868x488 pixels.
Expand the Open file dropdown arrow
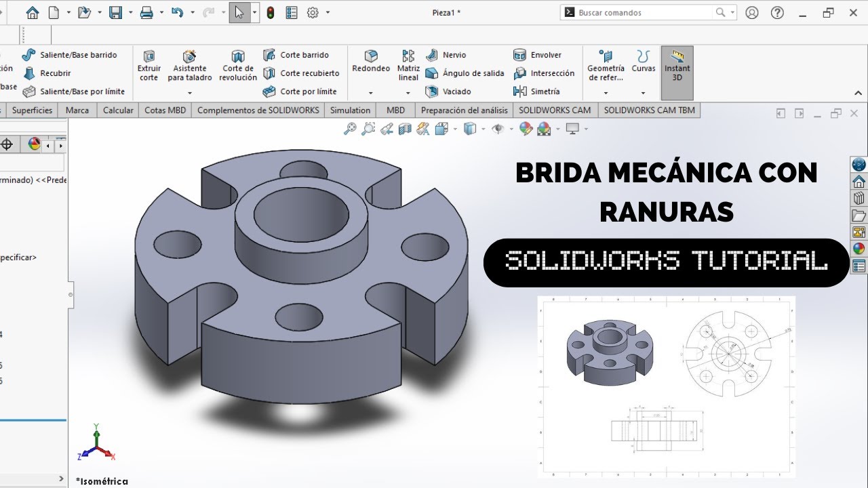100,12
